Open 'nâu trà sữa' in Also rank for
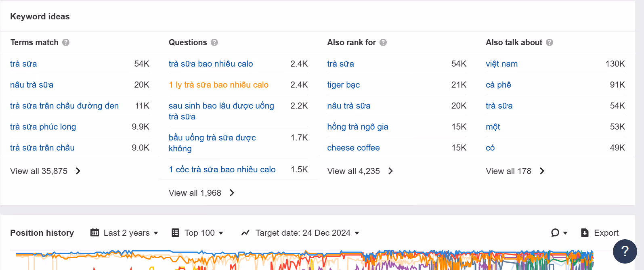This screenshot has height=270, width=644. (x=349, y=106)
